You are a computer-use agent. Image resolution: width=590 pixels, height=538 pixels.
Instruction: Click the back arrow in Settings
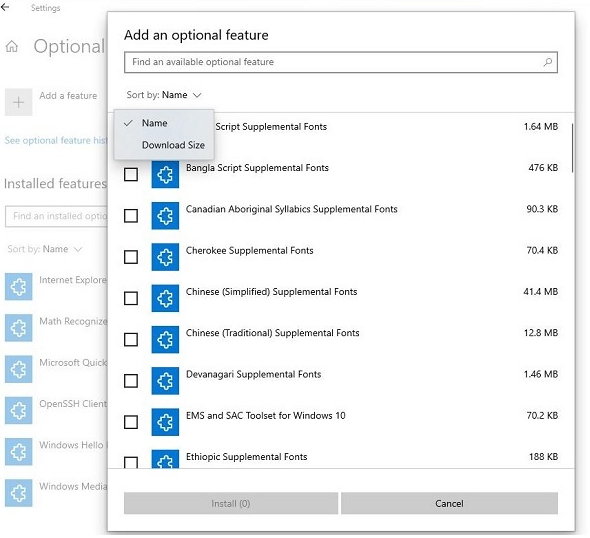point(5,7)
